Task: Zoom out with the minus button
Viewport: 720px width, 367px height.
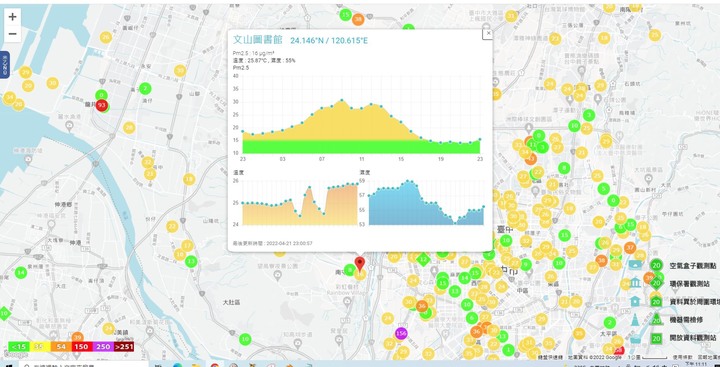Action: pyautogui.click(x=12, y=34)
